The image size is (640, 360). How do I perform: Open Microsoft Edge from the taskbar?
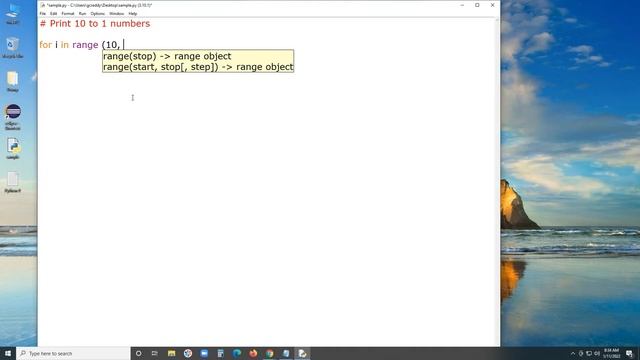click(237, 353)
